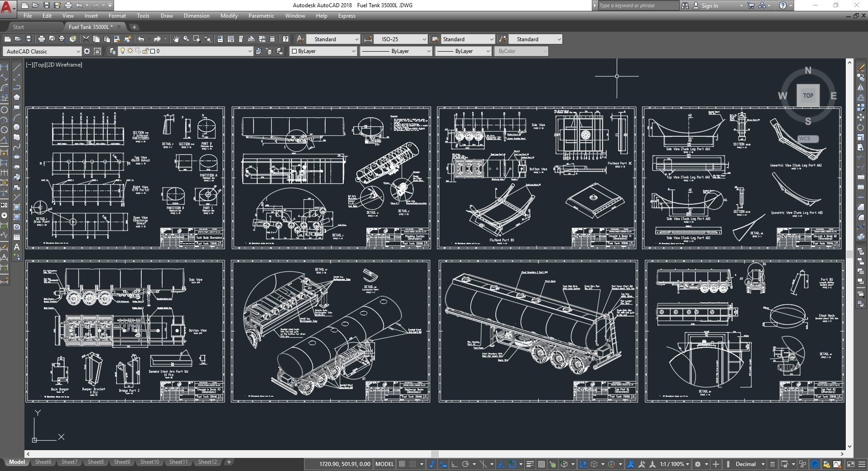Click the Paste clipboard icon

pos(107,39)
